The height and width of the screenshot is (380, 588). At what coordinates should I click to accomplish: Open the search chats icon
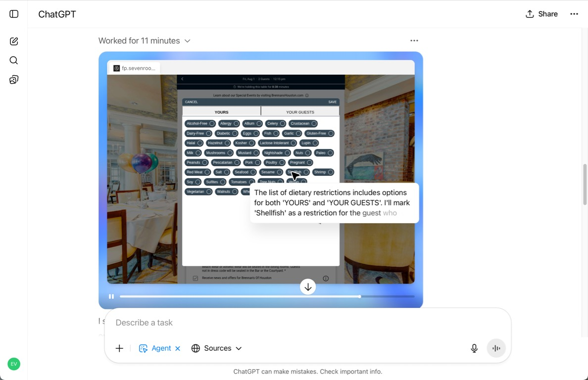coord(14,60)
